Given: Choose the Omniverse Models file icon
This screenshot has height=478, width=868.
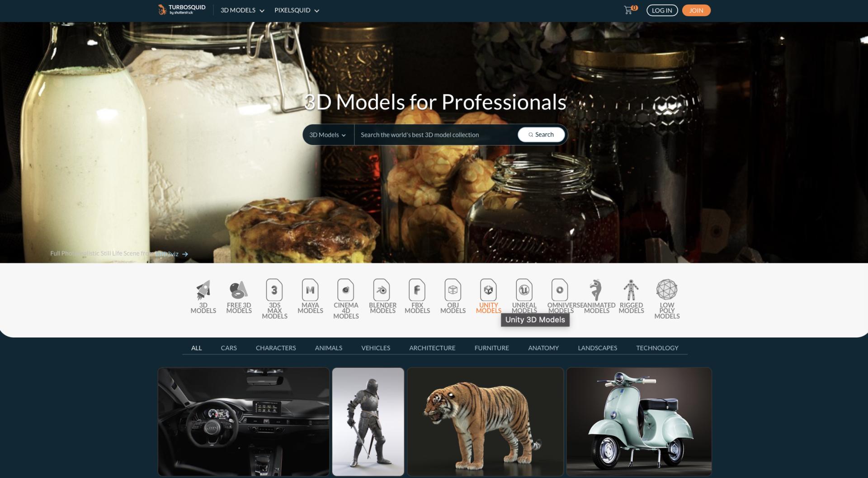Looking at the screenshot, I should tap(560, 290).
